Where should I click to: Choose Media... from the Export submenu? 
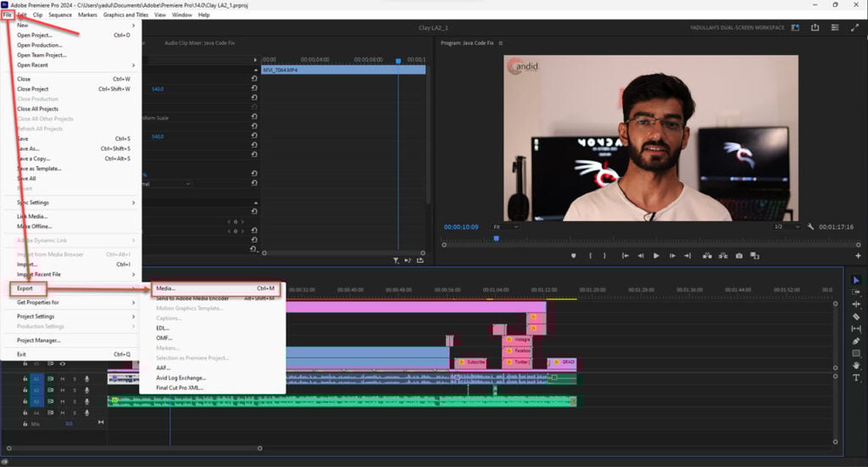216,288
